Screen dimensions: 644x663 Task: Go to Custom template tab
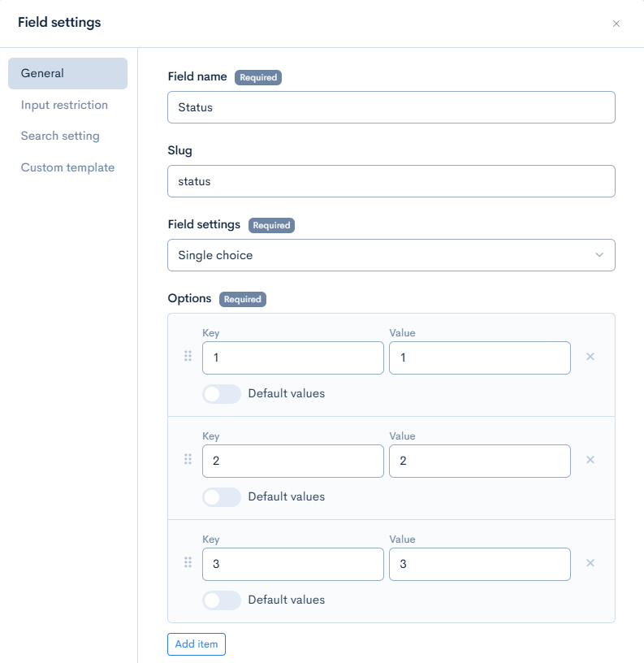(x=67, y=167)
